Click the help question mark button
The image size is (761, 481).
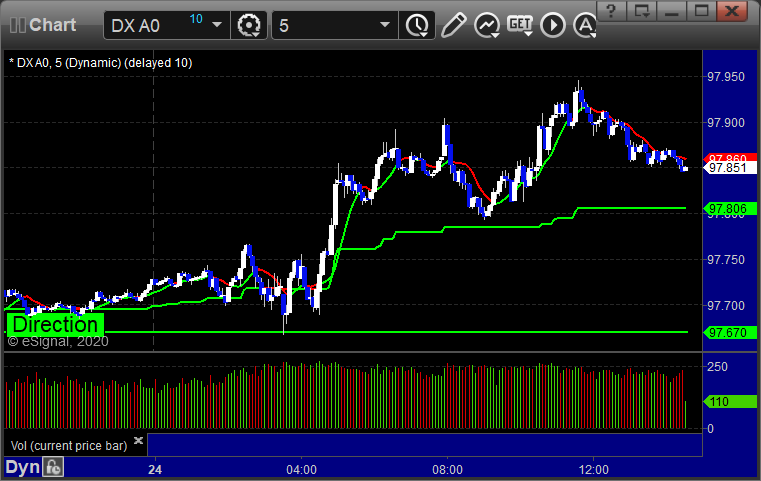coord(611,11)
